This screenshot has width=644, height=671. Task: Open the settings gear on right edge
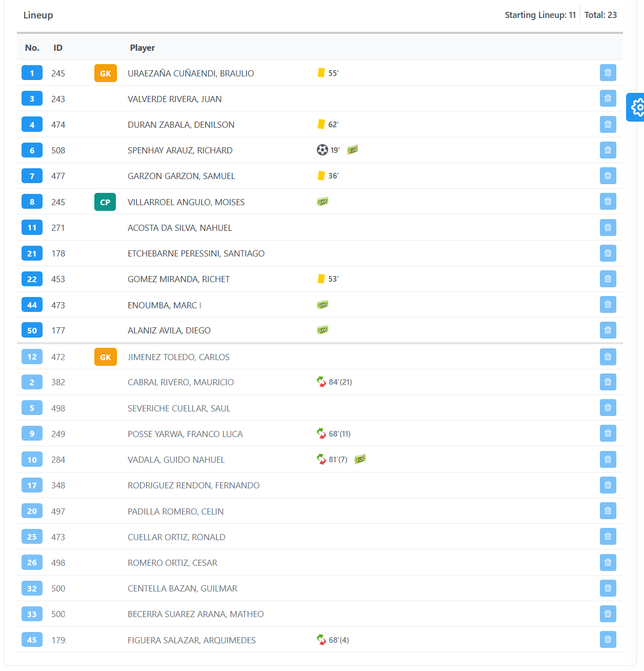pyautogui.click(x=637, y=107)
